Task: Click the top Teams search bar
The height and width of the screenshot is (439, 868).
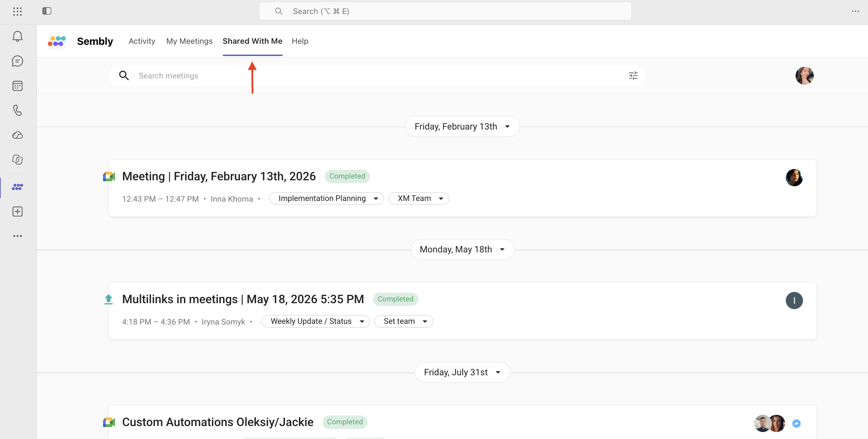Action: pos(445,11)
